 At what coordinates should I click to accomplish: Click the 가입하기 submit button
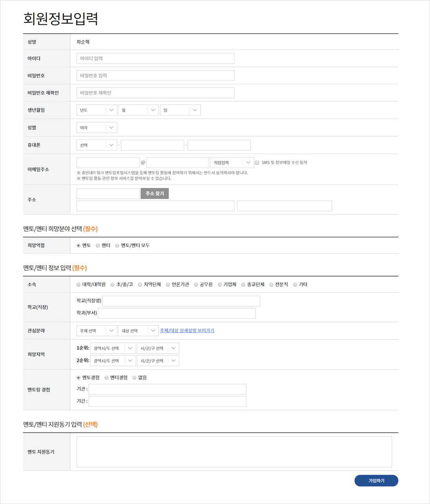[376, 481]
